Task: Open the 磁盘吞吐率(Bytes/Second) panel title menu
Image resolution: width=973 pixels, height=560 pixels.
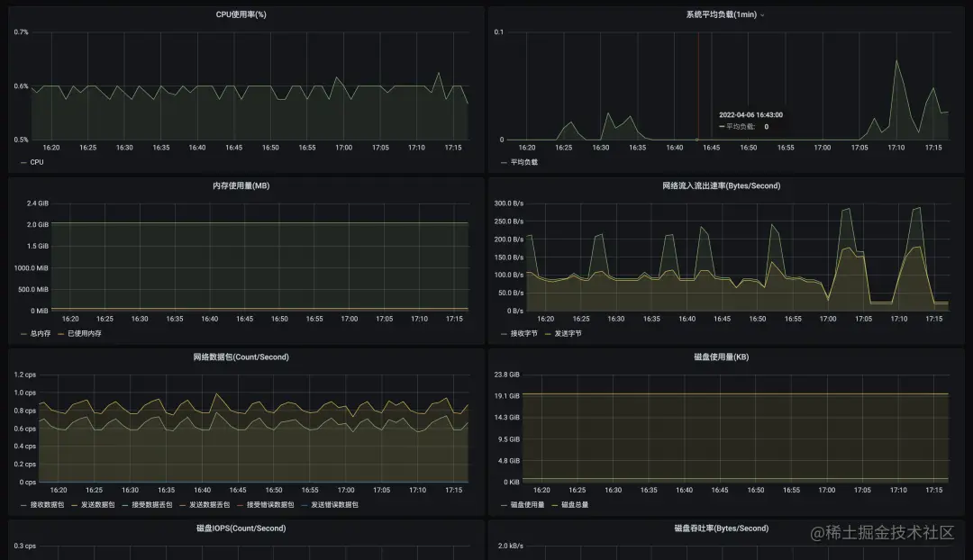Action: pyautogui.click(x=721, y=528)
